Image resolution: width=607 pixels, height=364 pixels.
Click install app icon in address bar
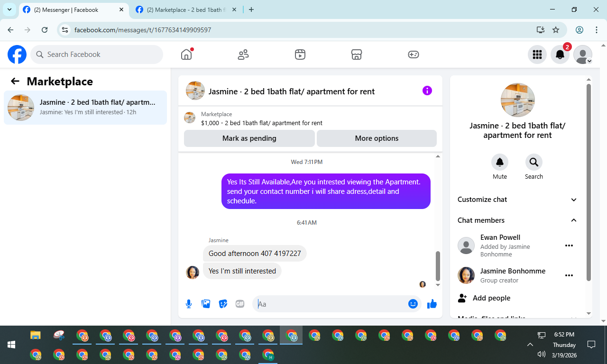point(540,30)
